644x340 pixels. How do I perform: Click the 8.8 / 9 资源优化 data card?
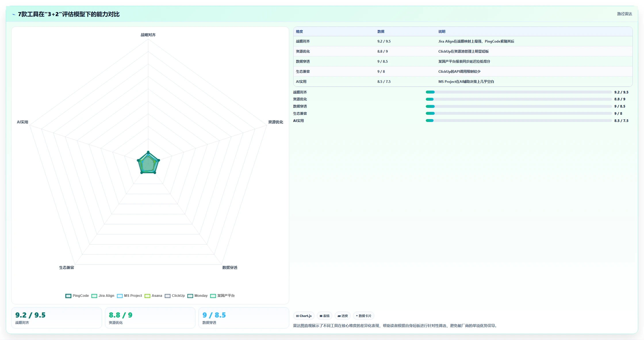tap(150, 318)
